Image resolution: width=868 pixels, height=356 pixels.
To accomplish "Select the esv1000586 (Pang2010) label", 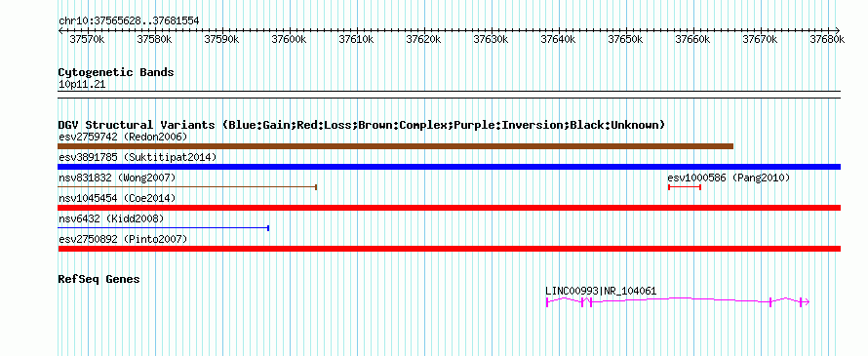I will (729, 178).
